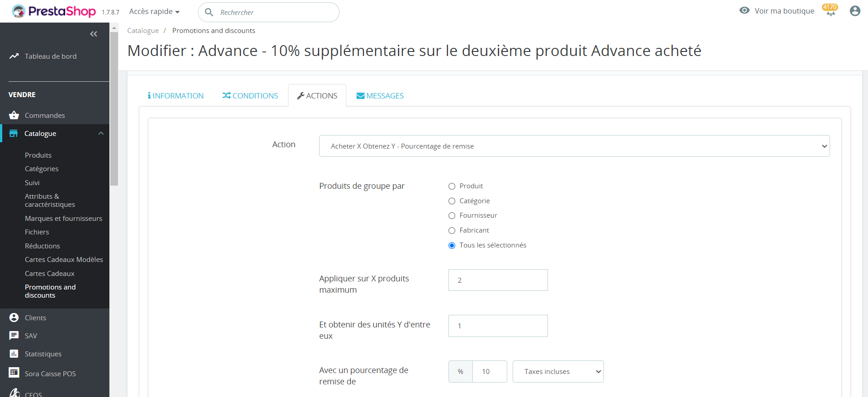The image size is (868, 397).
Task: Click the Clients person icon
Action: [x=14, y=318]
